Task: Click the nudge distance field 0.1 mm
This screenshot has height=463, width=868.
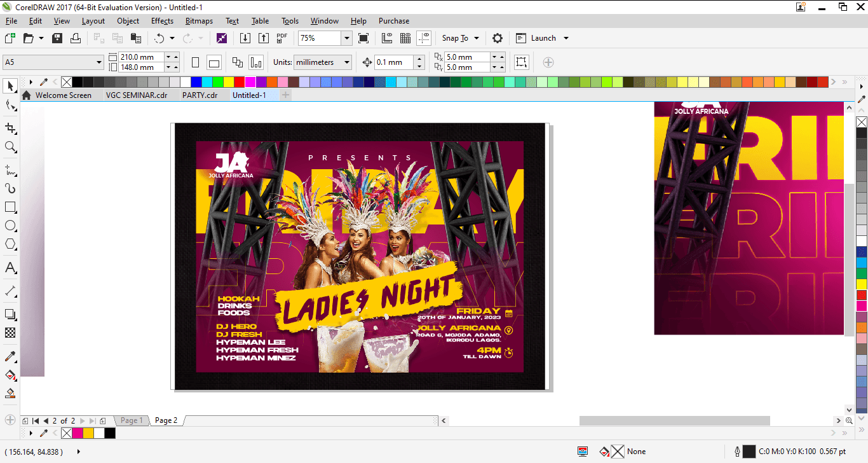Action: (394, 62)
